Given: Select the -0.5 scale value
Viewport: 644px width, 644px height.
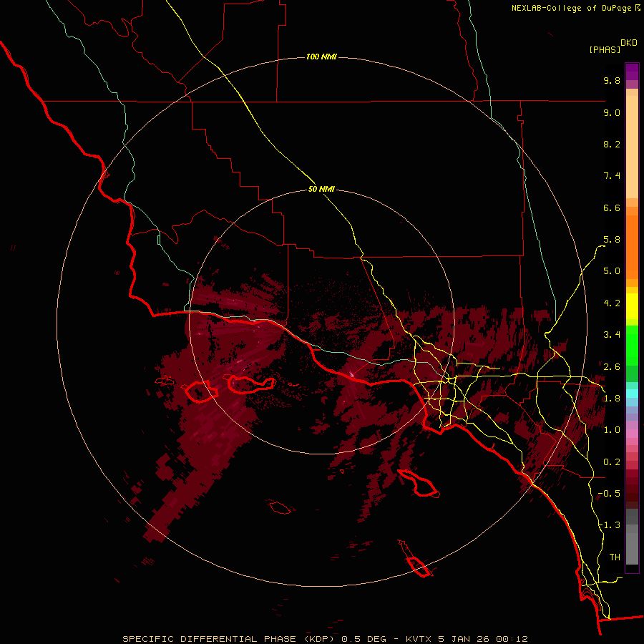Looking at the screenshot, I should [x=609, y=494].
